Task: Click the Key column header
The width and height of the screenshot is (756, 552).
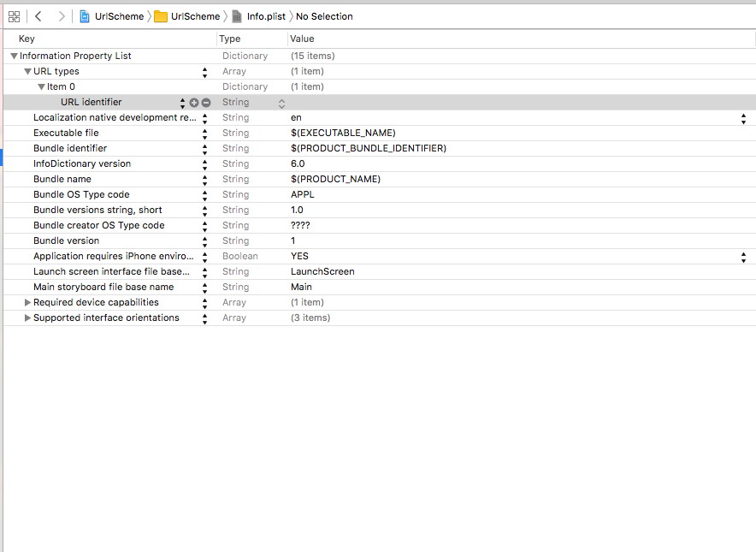Action: point(27,39)
